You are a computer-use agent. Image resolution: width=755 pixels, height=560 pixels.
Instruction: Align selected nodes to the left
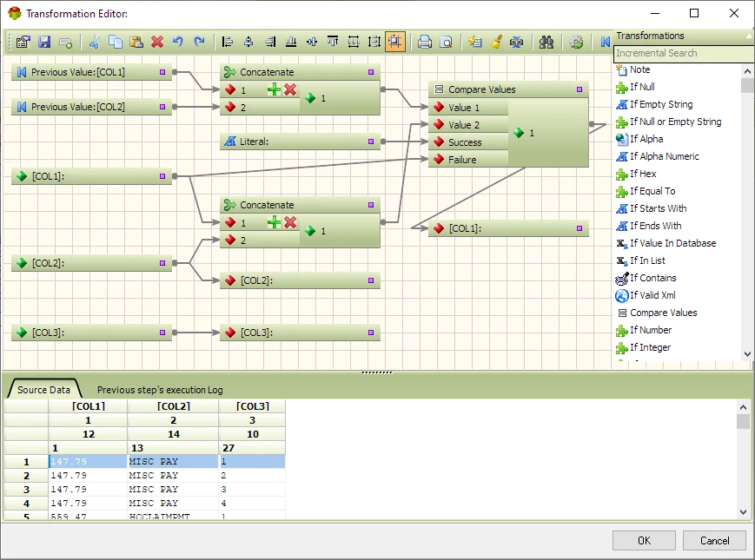[228, 42]
